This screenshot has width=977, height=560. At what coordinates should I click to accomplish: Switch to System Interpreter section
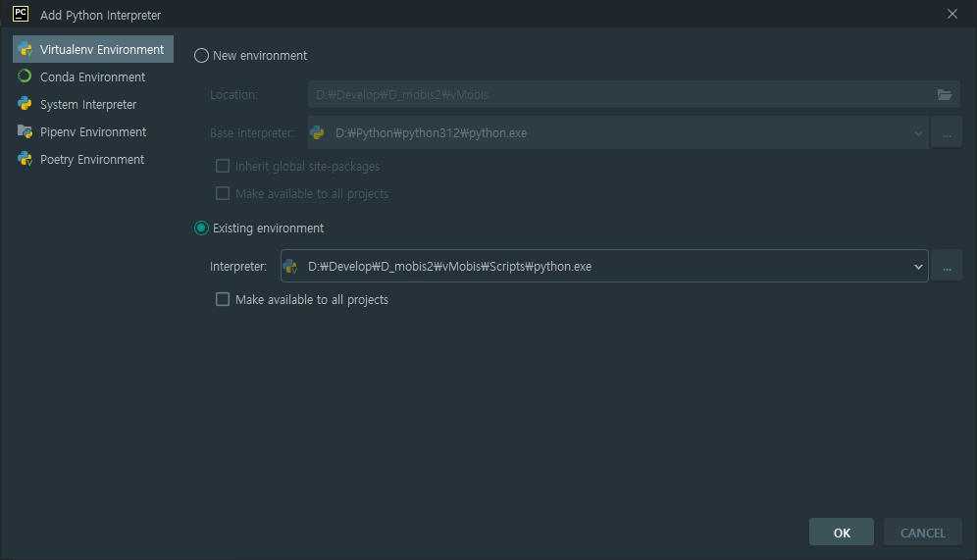(x=93, y=104)
